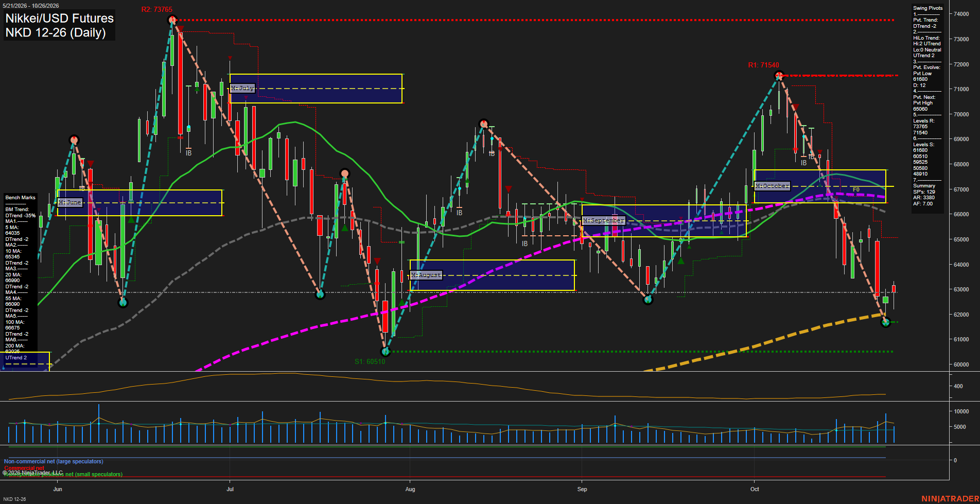This screenshot has width=980, height=504.
Task: Click '55 MA:' in Bench Marks panel
Action: click(x=13, y=299)
